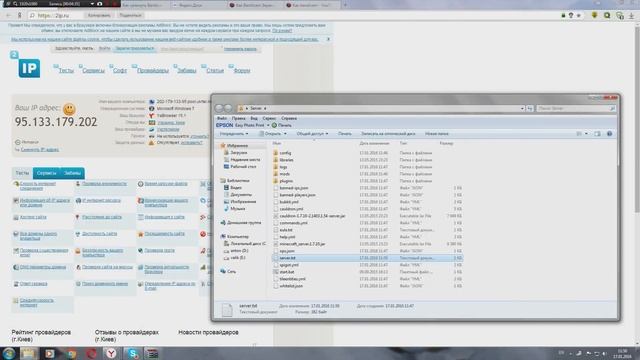Screen dimensions: 640x360
Task: Toggle the Explorer preview pane button
Action: (598, 134)
